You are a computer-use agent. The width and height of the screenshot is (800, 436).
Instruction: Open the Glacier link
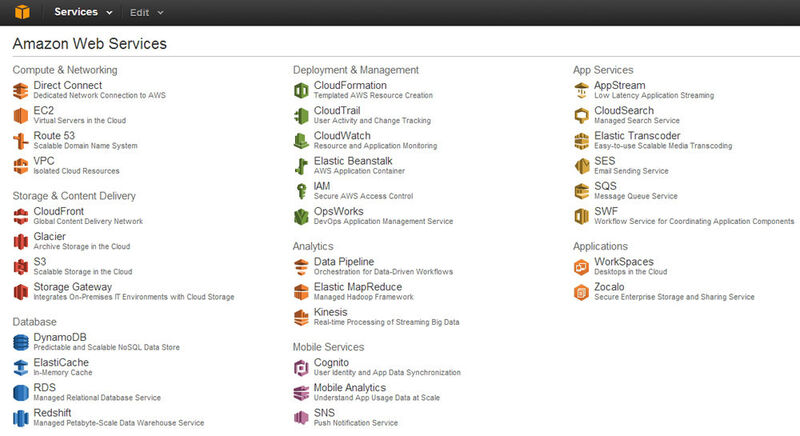pos(49,237)
